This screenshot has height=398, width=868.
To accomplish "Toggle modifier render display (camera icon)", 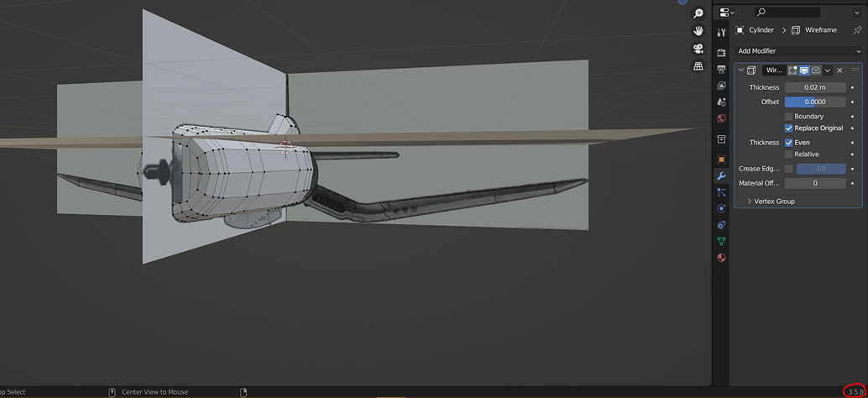I will click(x=815, y=71).
